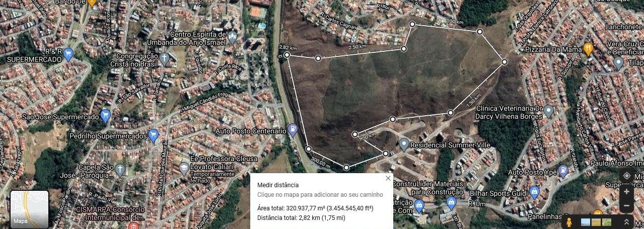Switch to Mapa view layer thumbnail
The width and height of the screenshot is (644, 229).
point(30,209)
